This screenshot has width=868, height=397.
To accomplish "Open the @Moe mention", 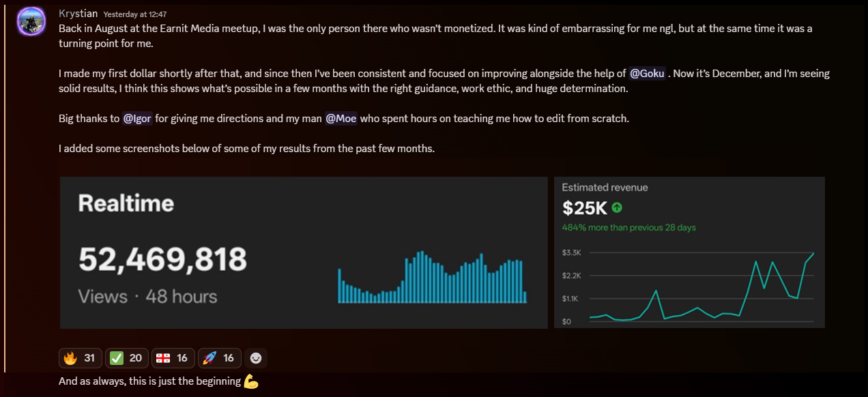I will coord(341,119).
